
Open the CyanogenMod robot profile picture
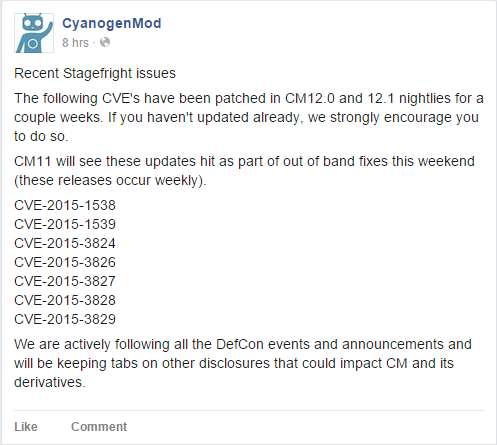(34, 33)
